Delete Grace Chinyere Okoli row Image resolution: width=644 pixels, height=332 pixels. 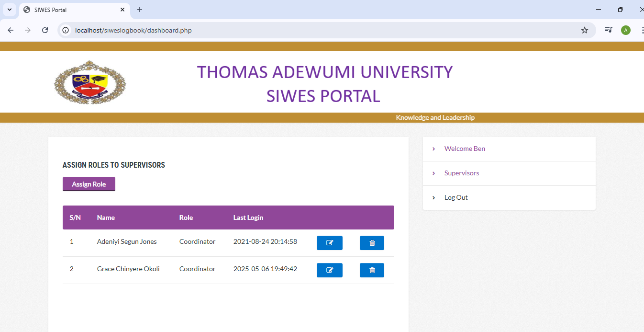pos(372,270)
